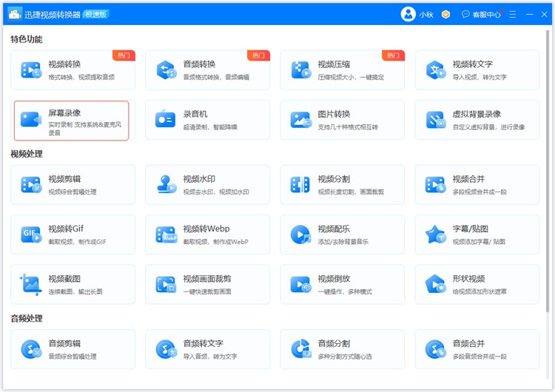Image resolution: width=555 pixels, height=392 pixels.
Task: Click the 音频转换 audio conversion icon
Action: pyautogui.click(x=166, y=70)
